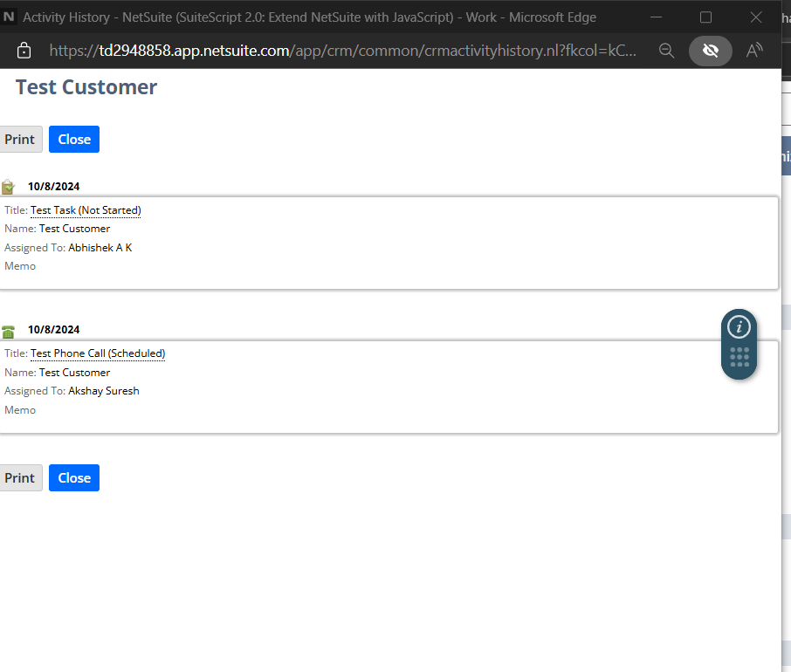The image size is (791, 672).
Task: Click the zoom magnifier icon in the address bar
Action: (x=666, y=51)
